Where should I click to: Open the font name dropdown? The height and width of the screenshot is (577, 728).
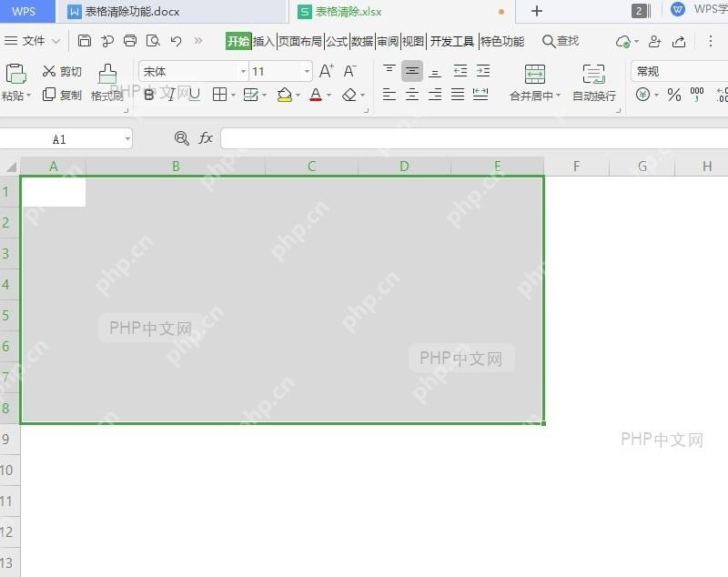pos(243,72)
